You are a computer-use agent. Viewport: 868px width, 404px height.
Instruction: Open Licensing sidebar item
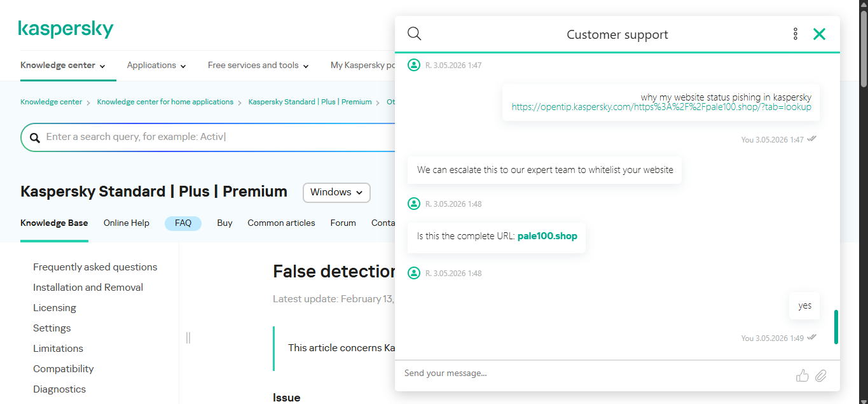pos(55,308)
